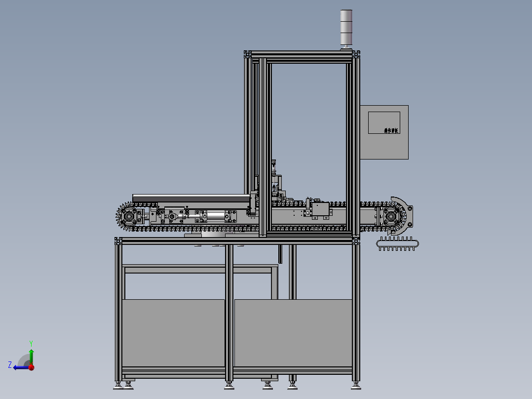Select the lower left gray cabinet panel
Viewport: 532px width, 399px height.
point(173,333)
